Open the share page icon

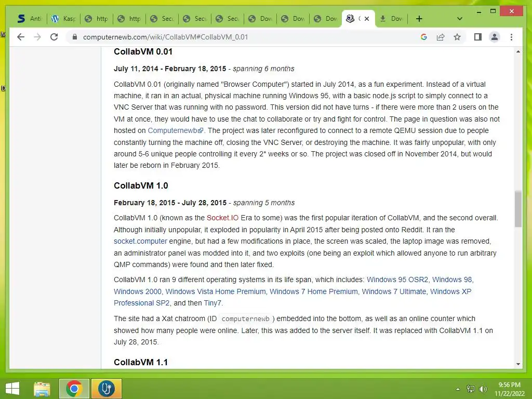441,37
